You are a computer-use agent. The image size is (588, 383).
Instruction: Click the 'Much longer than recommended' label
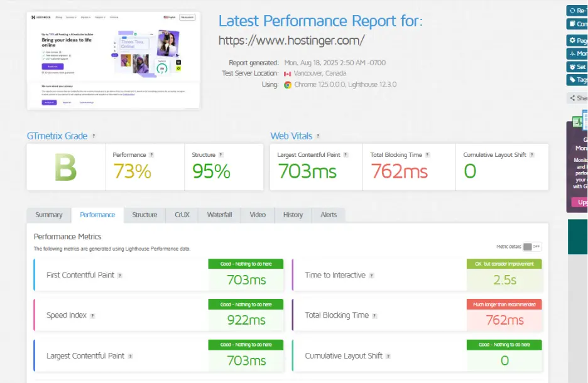point(504,305)
